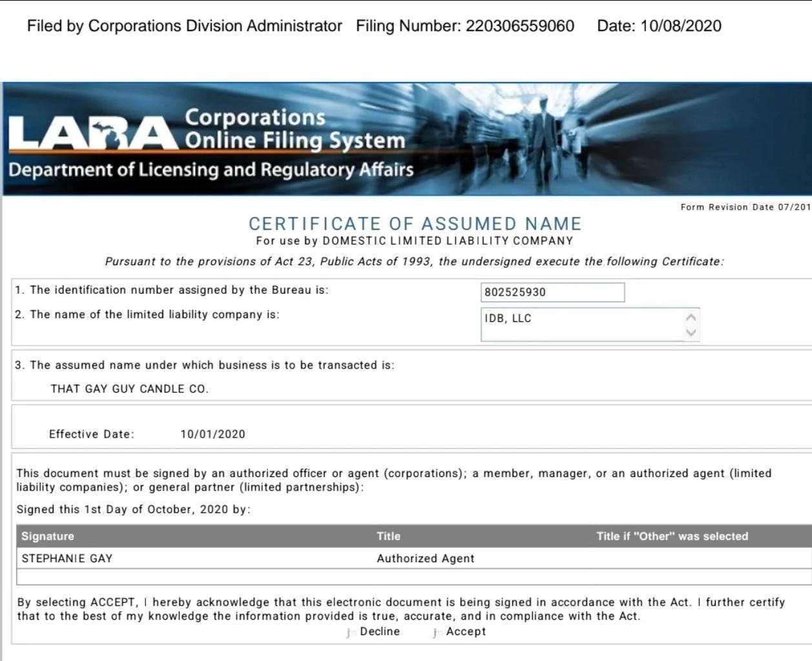The width and height of the screenshot is (812, 661).
Task: Click the filing Date 10/08/2020 text
Action: (x=659, y=26)
